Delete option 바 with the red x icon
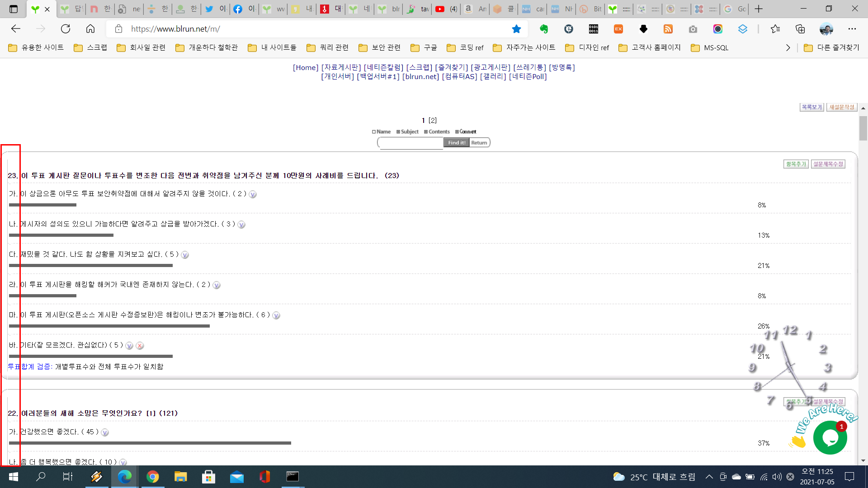868x488 pixels. click(140, 346)
